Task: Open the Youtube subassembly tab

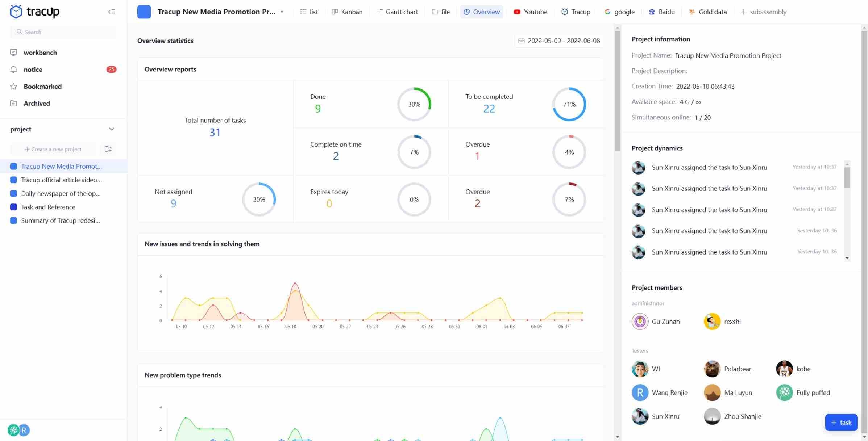Action: click(530, 12)
